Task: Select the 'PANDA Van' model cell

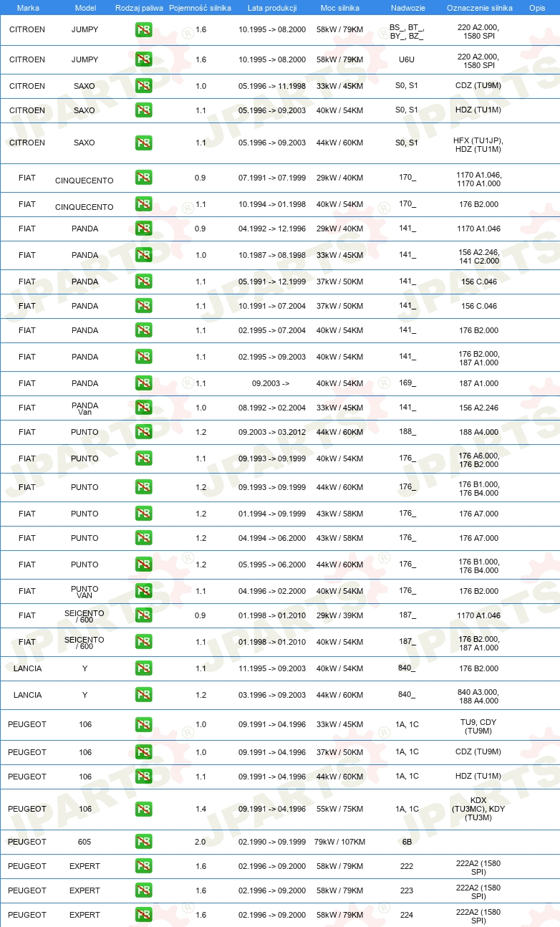Action: [85, 408]
